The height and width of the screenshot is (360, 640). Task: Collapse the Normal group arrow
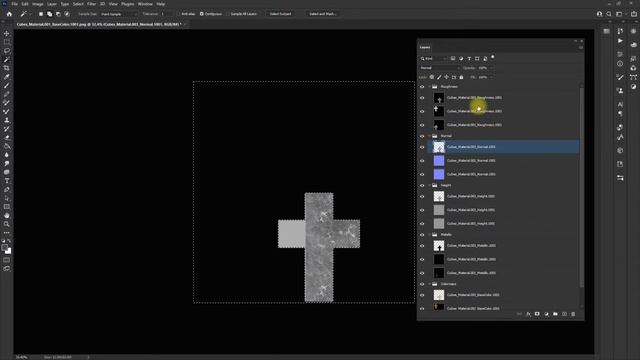tap(429, 136)
